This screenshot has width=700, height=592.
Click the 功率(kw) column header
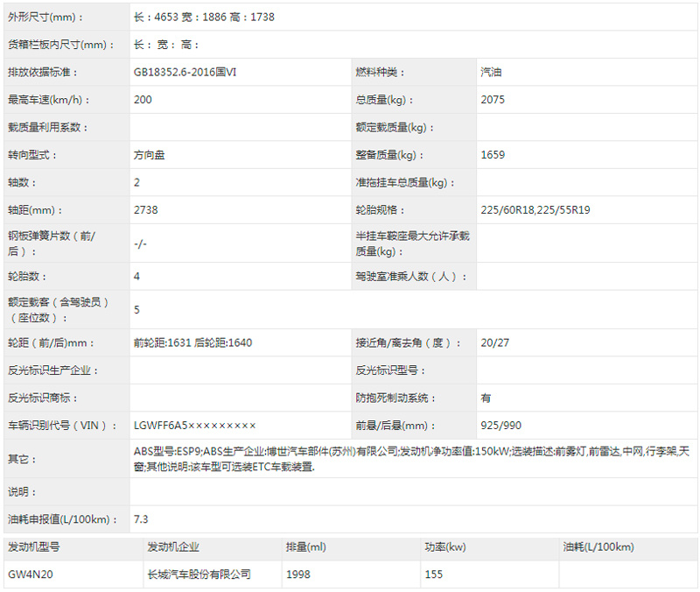pos(445,547)
